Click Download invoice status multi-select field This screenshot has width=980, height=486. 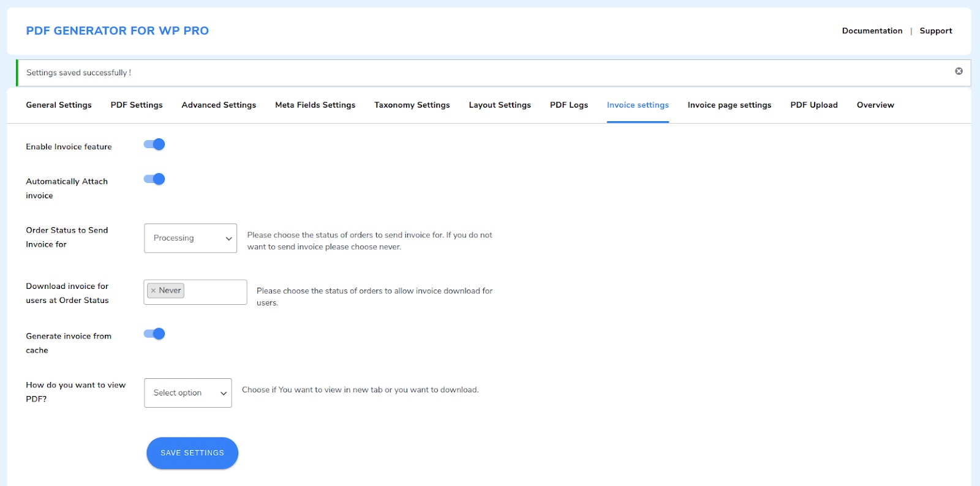[x=195, y=292]
